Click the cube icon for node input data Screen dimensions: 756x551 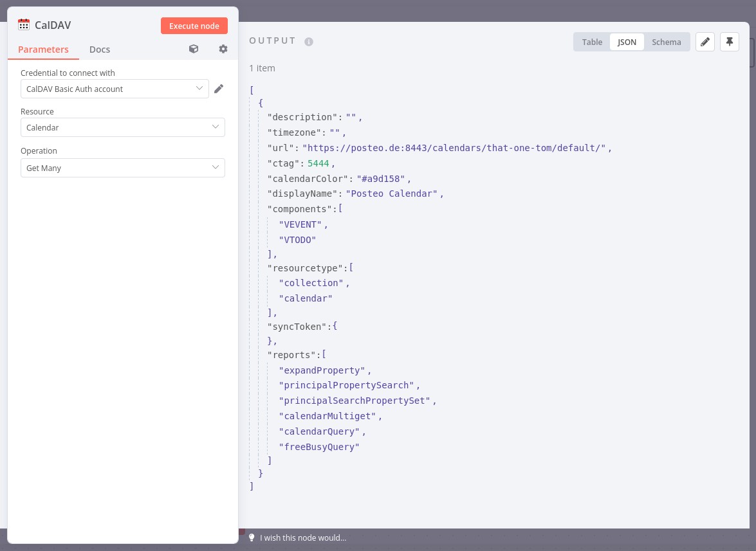pos(194,49)
